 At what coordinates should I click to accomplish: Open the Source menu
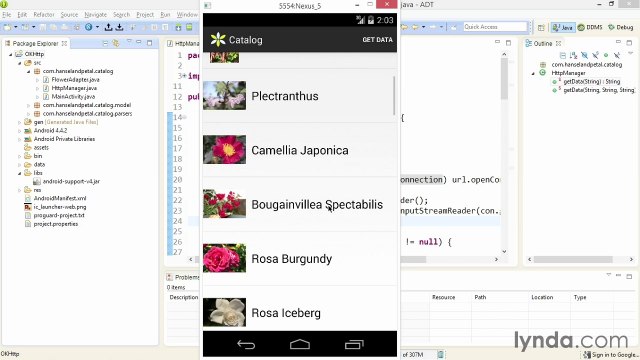69,15
